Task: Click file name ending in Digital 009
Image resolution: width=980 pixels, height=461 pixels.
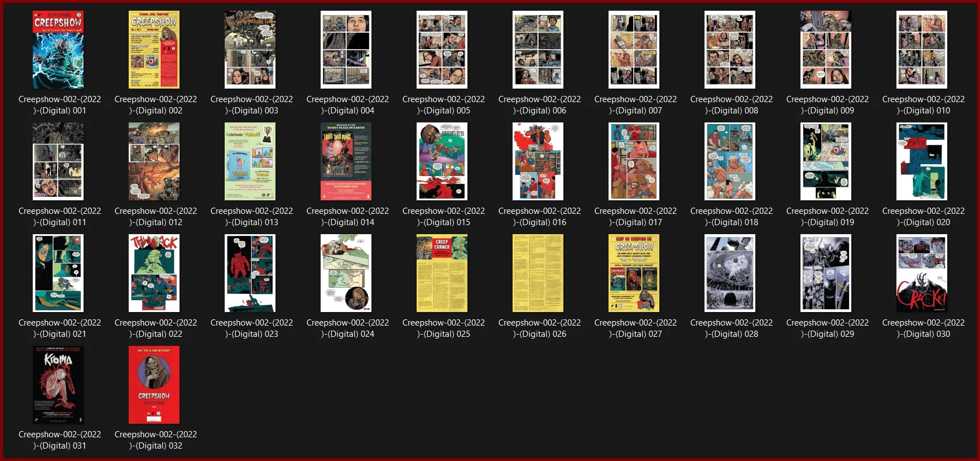Action: [828, 105]
